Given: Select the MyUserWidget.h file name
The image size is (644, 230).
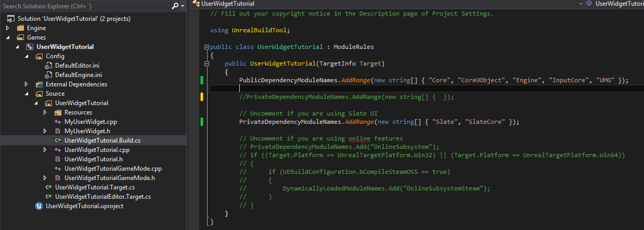Looking at the screenshot, I should (87, 131).
